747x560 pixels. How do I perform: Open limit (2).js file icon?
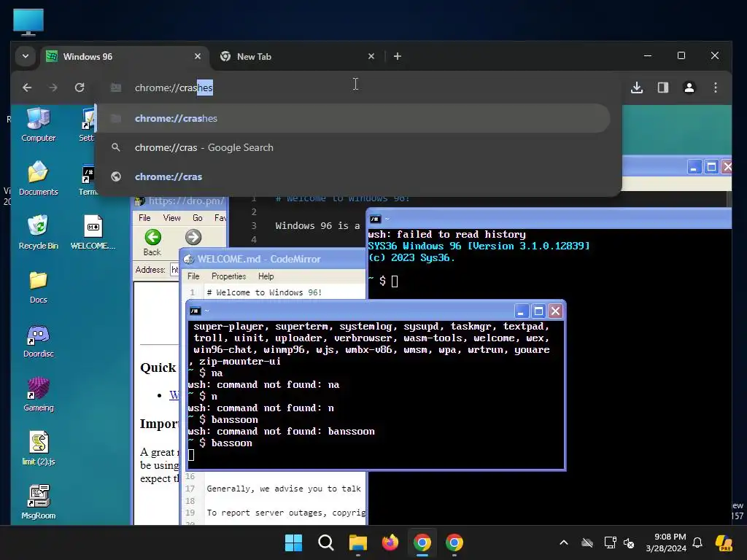click(x=38, y=448)
